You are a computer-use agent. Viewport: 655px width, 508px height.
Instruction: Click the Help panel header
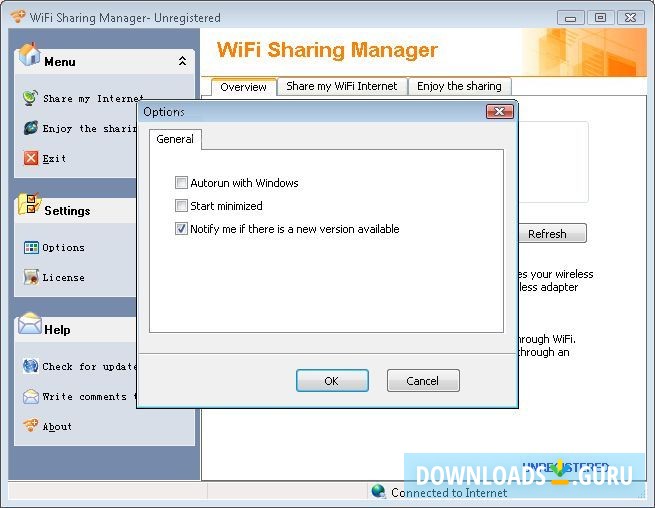pyautogui.click(x=76, y=330)
